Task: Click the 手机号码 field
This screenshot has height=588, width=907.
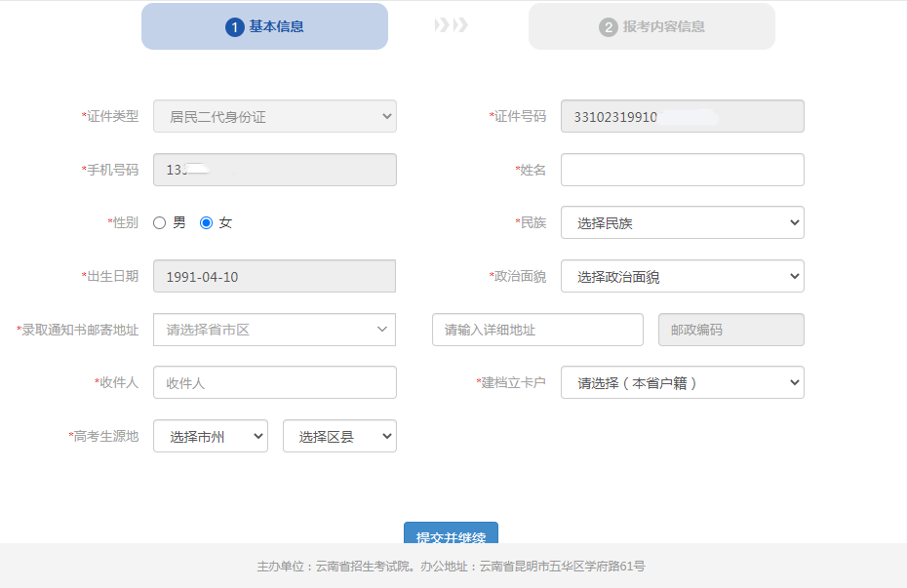Action: 274,170
